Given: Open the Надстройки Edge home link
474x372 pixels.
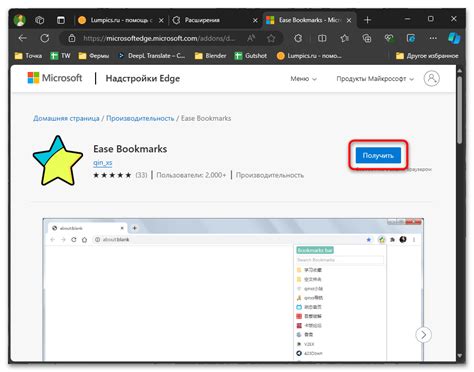Looking at the screenshot, I should pos(143,79).
